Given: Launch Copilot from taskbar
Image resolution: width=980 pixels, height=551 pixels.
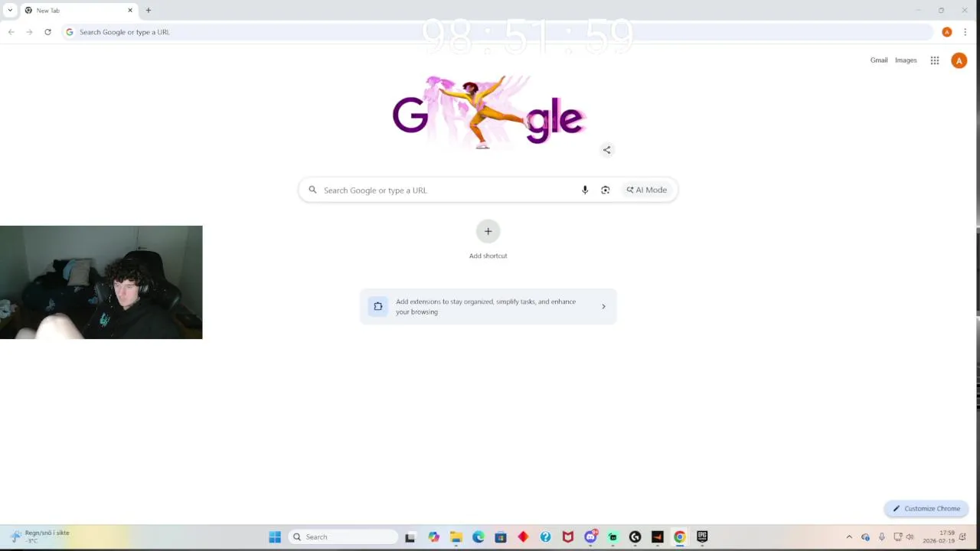Looking at the screenshot, I should tap(434, 537).
